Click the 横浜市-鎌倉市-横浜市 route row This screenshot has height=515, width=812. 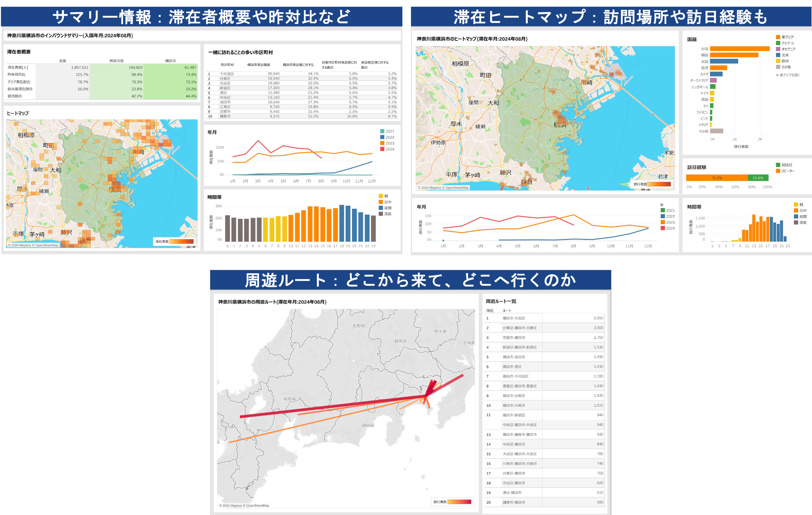point(545,435)
